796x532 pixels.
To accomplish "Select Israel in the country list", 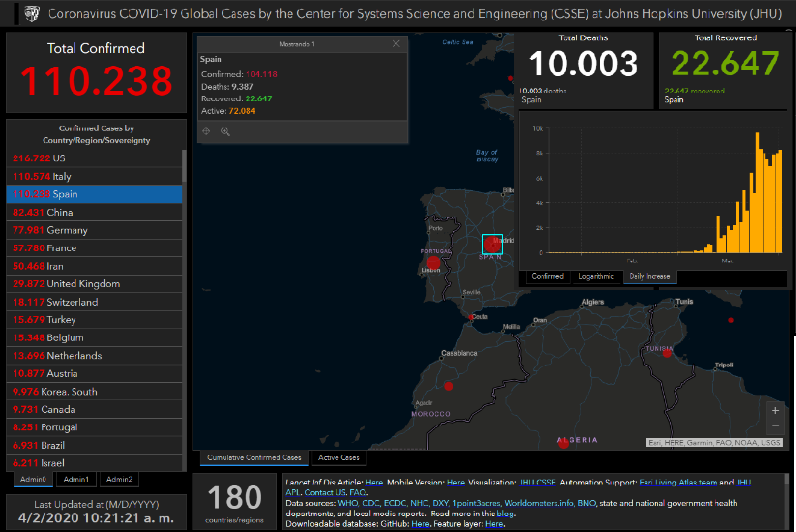I will [x=94, y=463].
